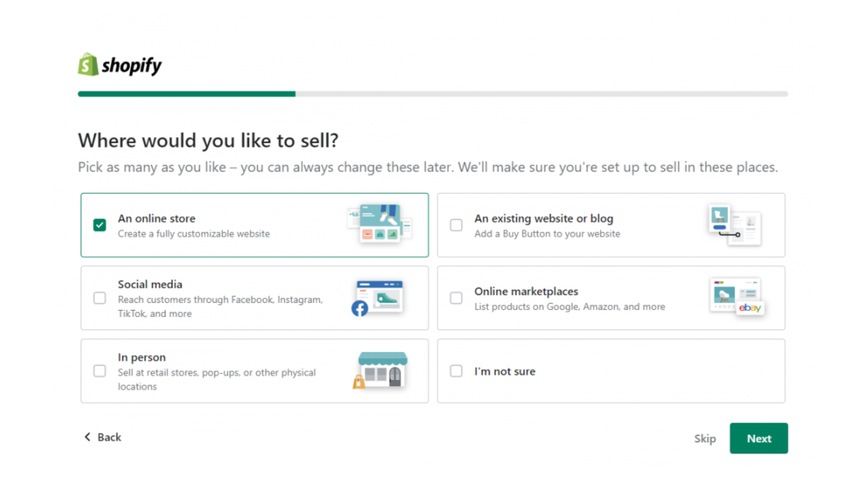Click the 'Where would you like to sell?' heading
The image size is (868, 488).
208,140
